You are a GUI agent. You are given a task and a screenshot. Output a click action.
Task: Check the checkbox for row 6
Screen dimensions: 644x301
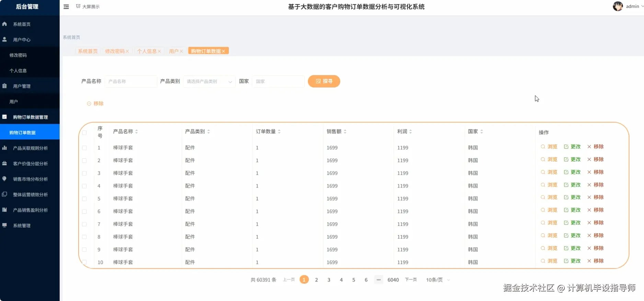[x=84, y=211]
